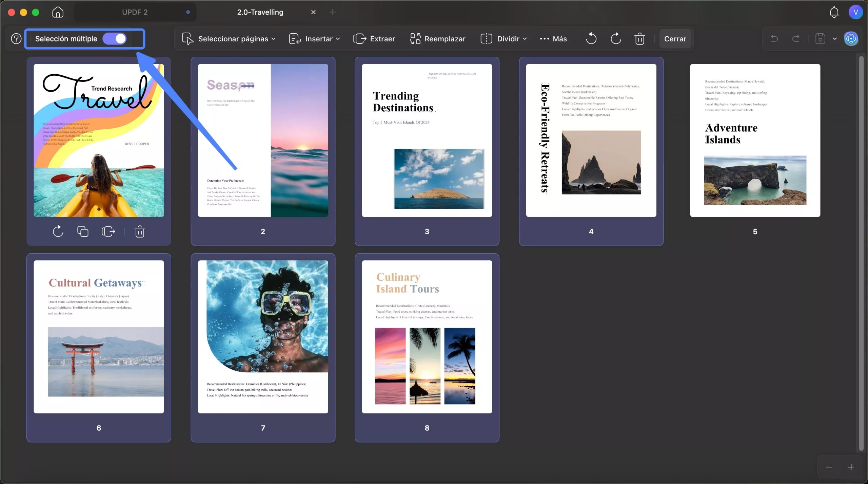Click Extraer pages tool
Image resolution: width=868 pixels, height=484 pixels.
click(374, 39)
